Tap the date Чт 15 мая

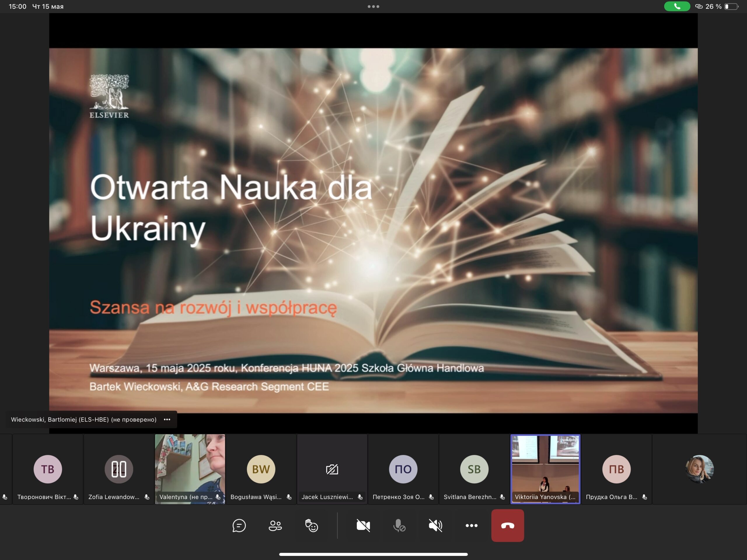coord(48,6)
